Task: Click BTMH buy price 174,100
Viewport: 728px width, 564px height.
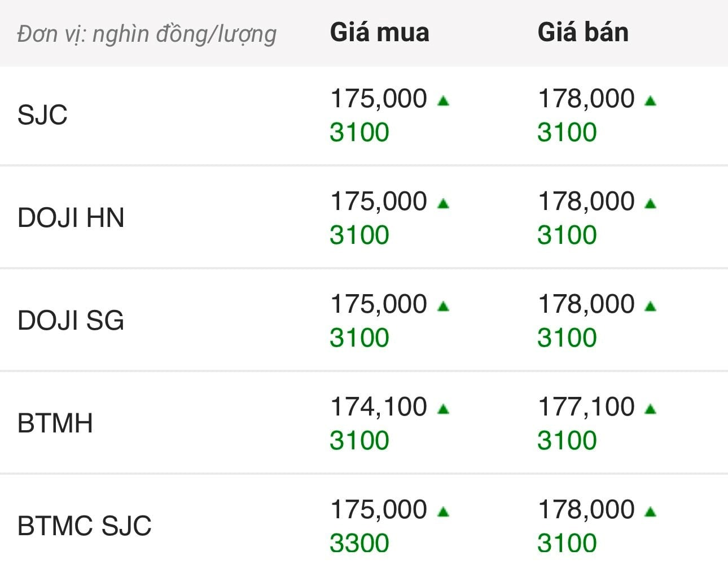Action: pos(378,407)
